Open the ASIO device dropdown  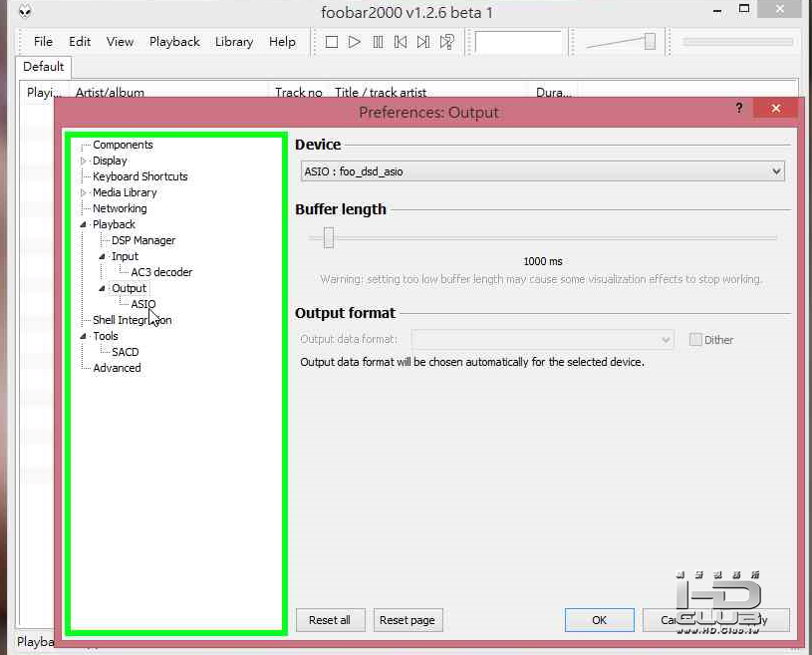pyautogui.click(x=542, y=171)
